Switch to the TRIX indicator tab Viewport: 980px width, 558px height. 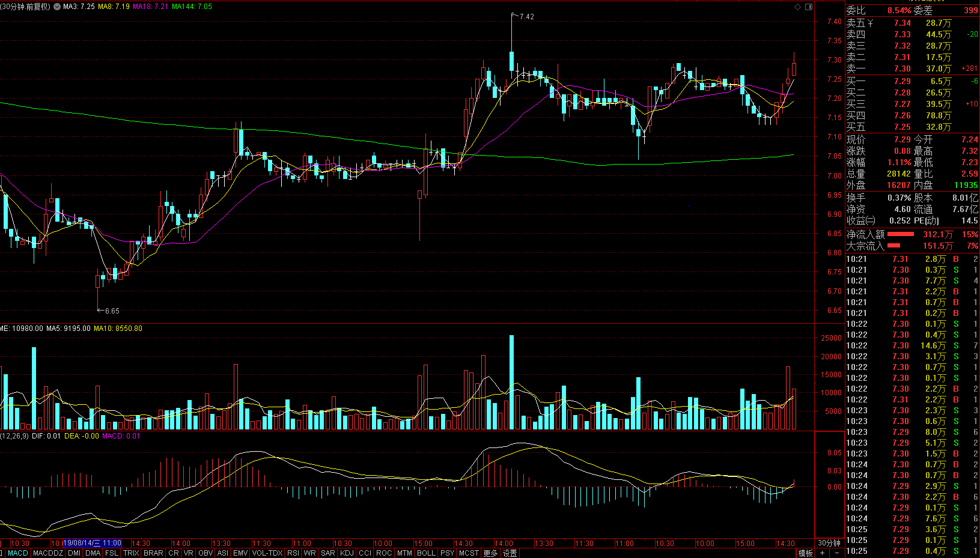tap(131, 553)
